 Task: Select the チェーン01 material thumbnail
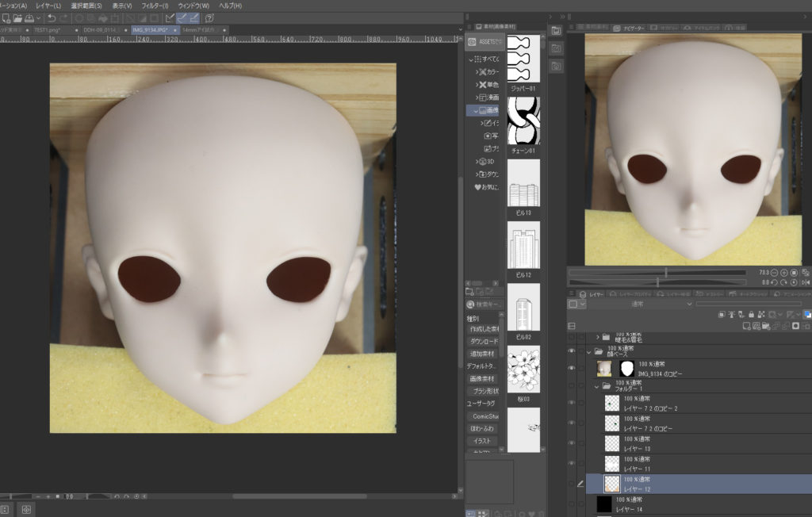(523, 121)
